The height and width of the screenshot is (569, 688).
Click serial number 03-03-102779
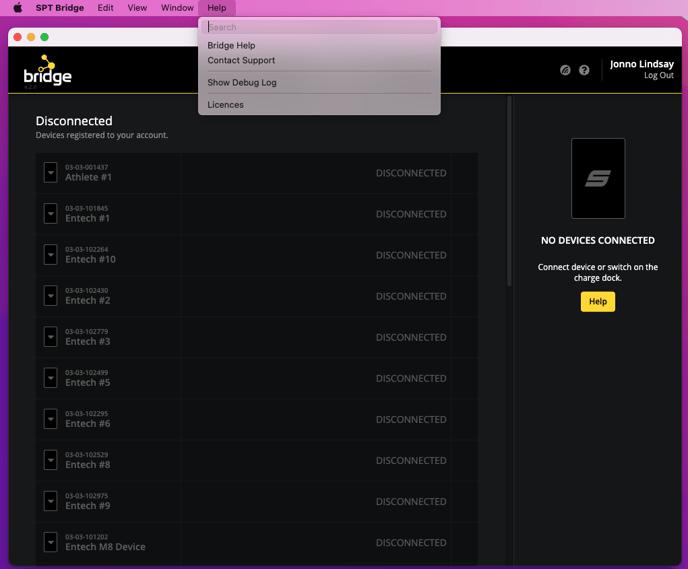[x=86, y=331]
